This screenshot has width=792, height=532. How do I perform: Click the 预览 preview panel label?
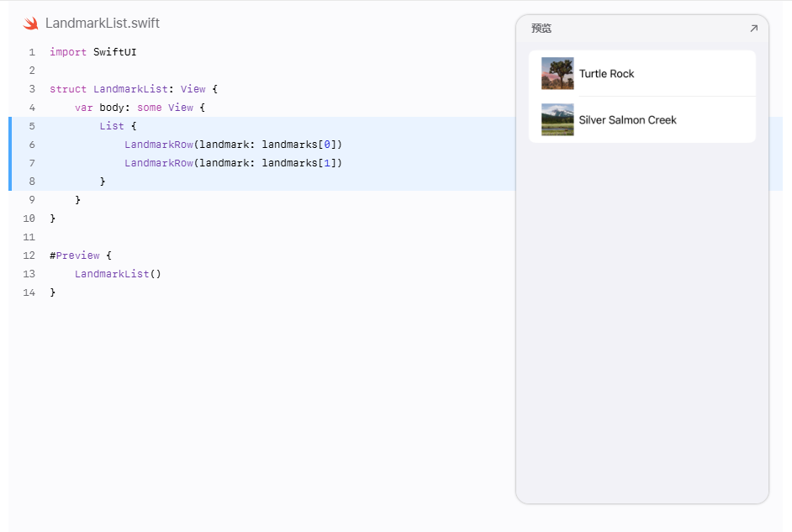[x=541, y=29]
